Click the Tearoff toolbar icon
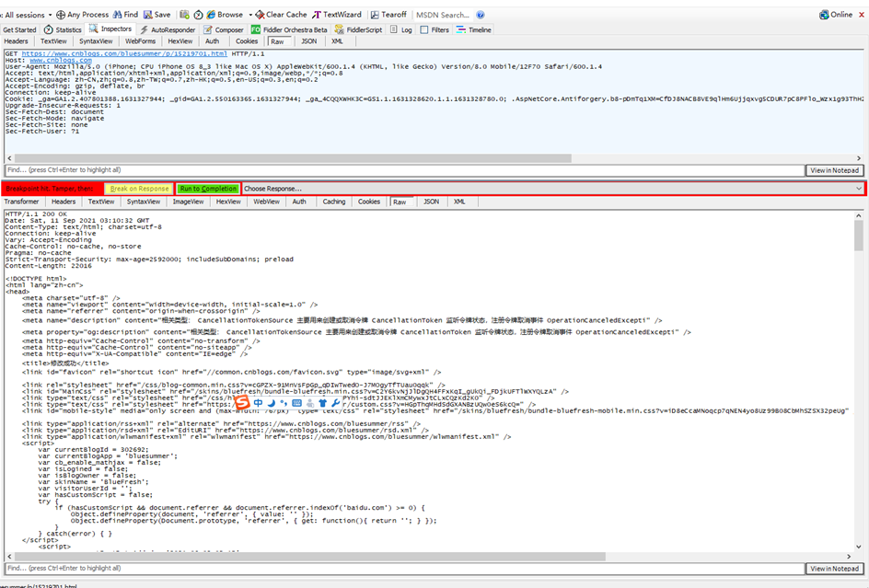The height and width of the screenshot is (588, 869). 375,15
